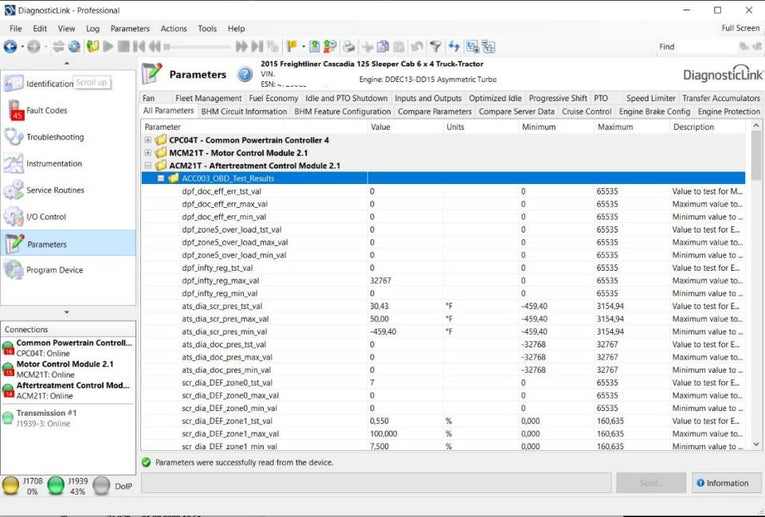Open the Fault Codes panel
This screenshot has height=517, width=765.
click(x=46, y=110)
